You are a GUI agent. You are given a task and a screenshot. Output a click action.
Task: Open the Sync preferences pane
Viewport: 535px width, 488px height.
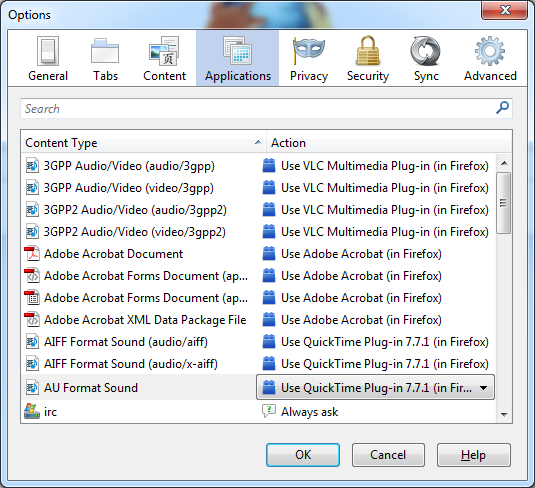point(426,58)
